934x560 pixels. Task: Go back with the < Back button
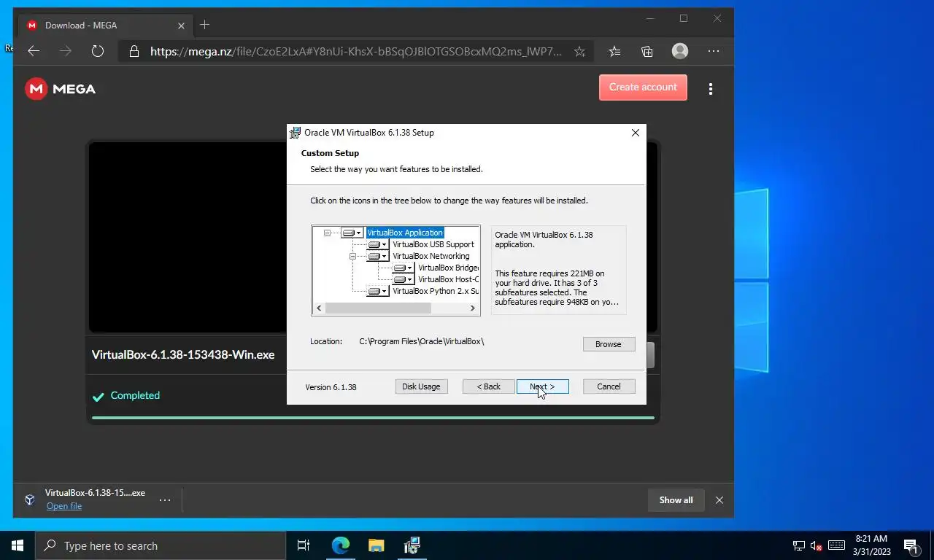point(488,386)
